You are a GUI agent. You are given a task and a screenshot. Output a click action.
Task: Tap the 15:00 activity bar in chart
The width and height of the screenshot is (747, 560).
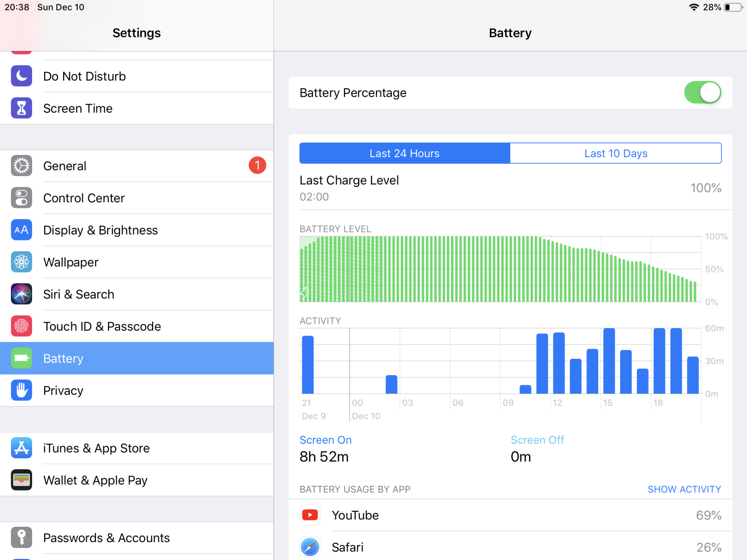[609, 361]
